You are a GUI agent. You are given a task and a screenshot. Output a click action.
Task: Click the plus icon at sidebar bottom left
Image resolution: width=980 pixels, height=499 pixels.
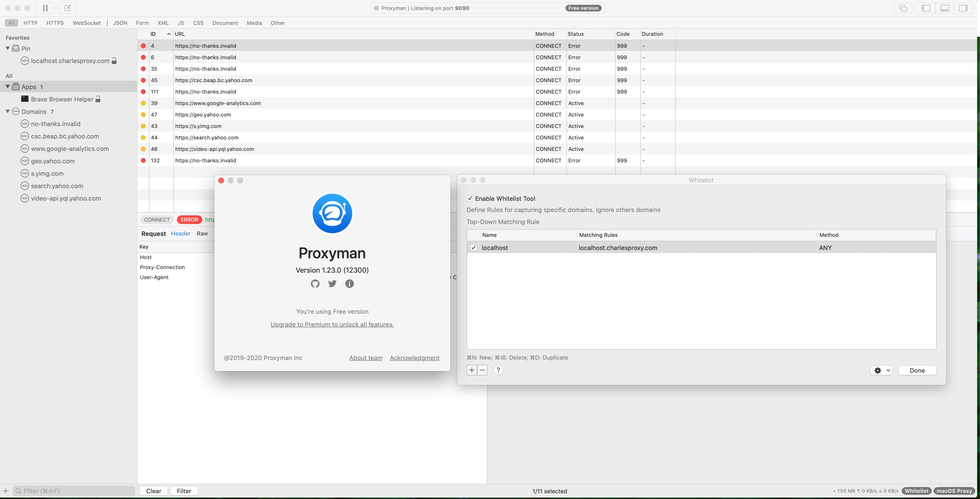click(6, 491)
